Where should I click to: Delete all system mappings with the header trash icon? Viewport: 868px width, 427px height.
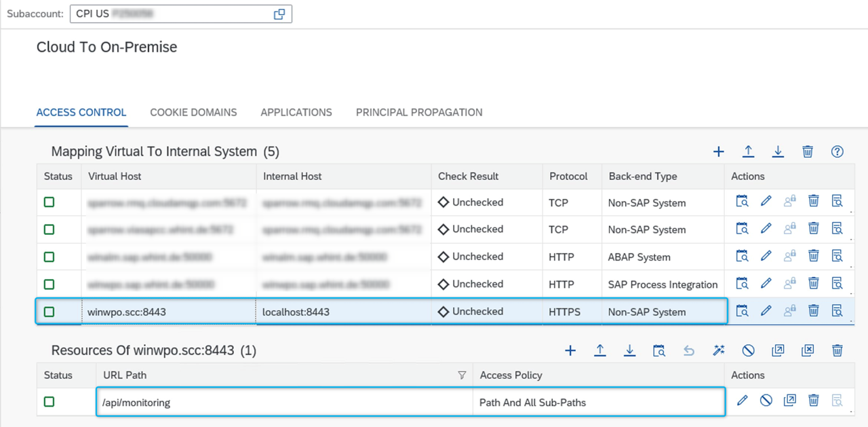pos(808,151)
